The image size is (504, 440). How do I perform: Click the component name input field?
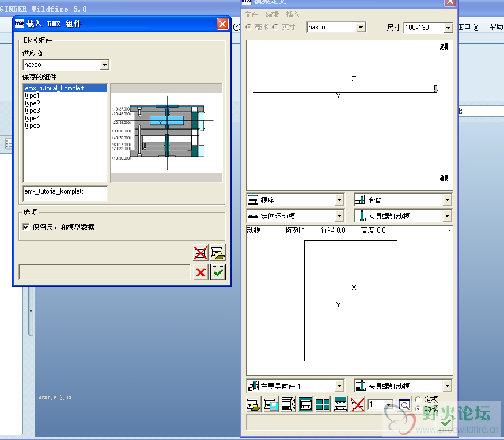pos(65,194)
